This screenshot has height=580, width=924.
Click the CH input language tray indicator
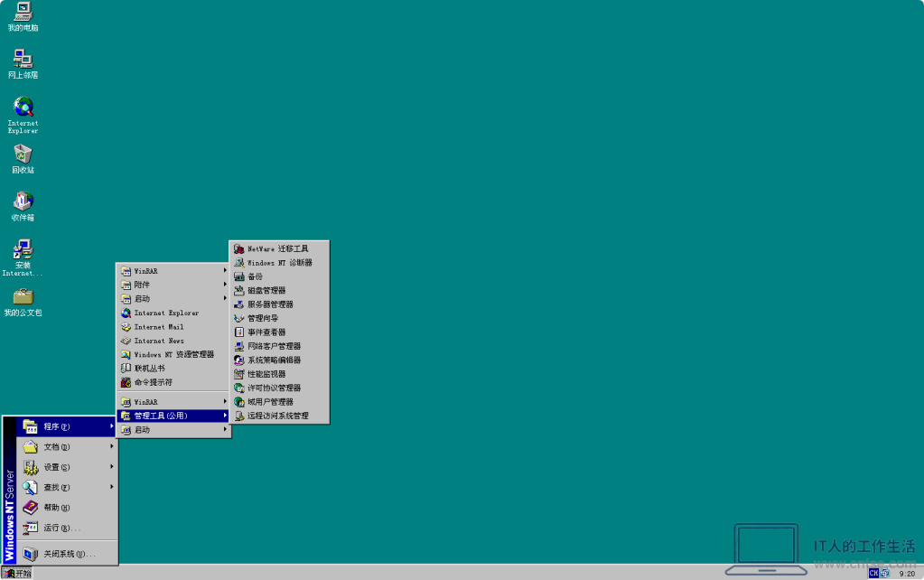point(873,573)
